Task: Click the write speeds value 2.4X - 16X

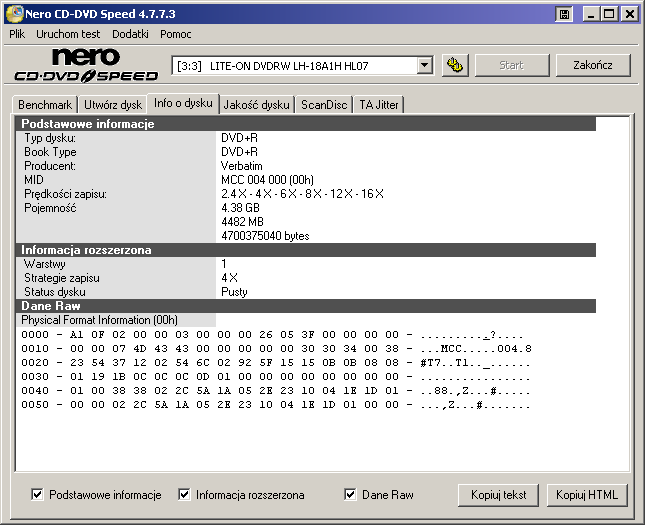Action: point(302,194)
